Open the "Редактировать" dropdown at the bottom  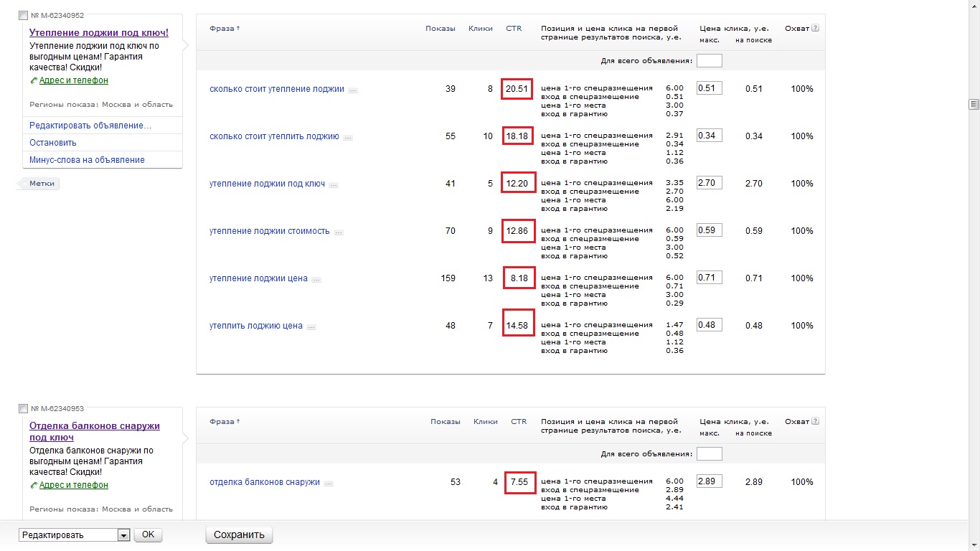[123, 535]
